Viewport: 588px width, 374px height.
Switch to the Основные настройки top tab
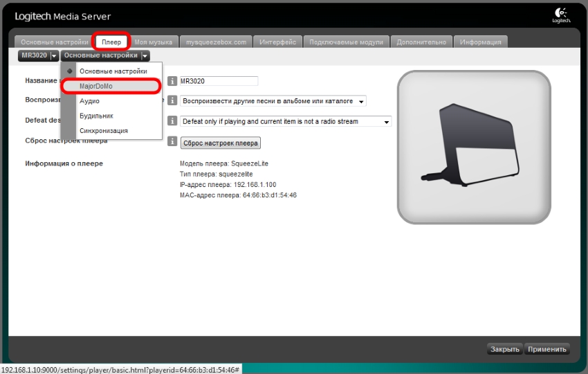pos(55,42)
